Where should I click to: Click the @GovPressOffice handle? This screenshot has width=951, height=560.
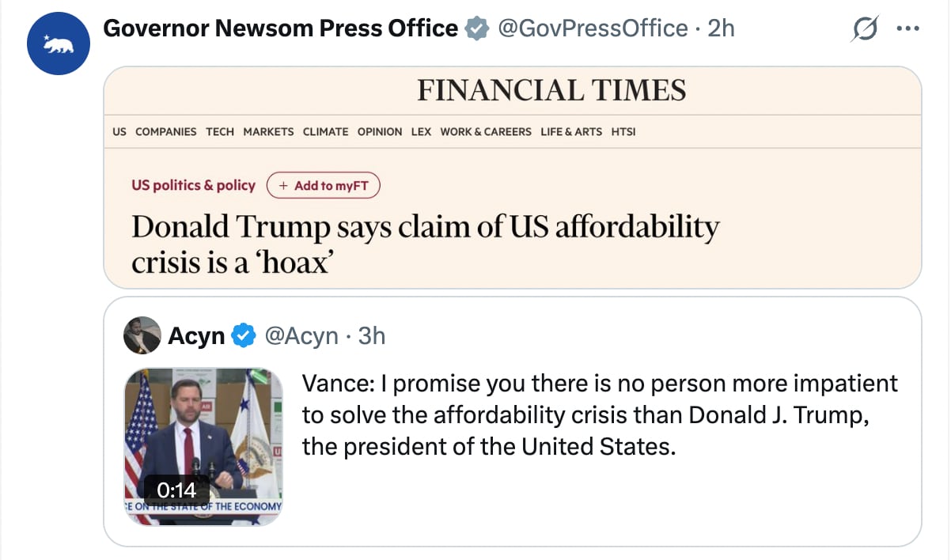pyautogui.click(x=593, y=29)
